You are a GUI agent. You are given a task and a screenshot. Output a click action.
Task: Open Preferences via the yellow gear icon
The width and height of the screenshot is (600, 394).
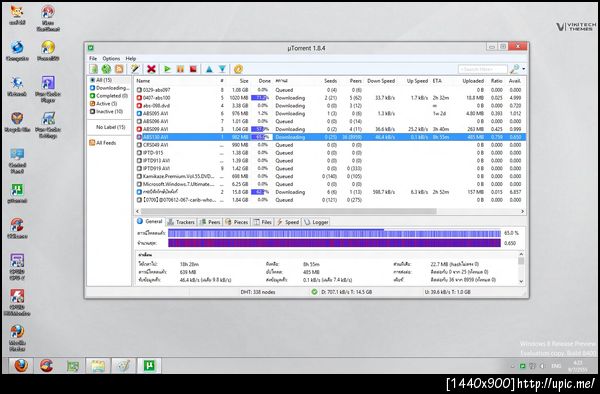click(x=238, y=69)
